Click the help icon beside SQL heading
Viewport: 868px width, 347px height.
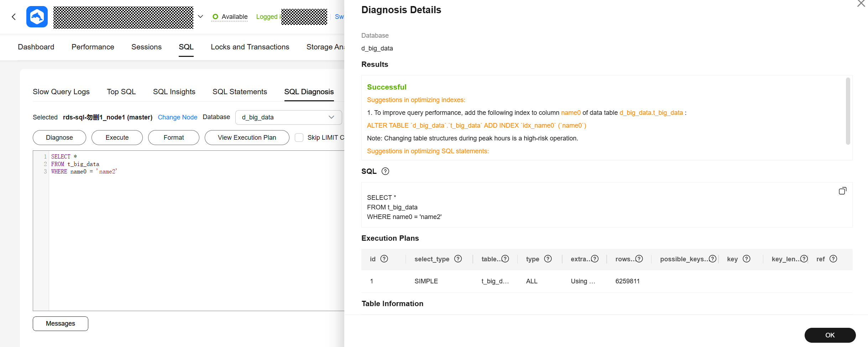pos(385,171)
